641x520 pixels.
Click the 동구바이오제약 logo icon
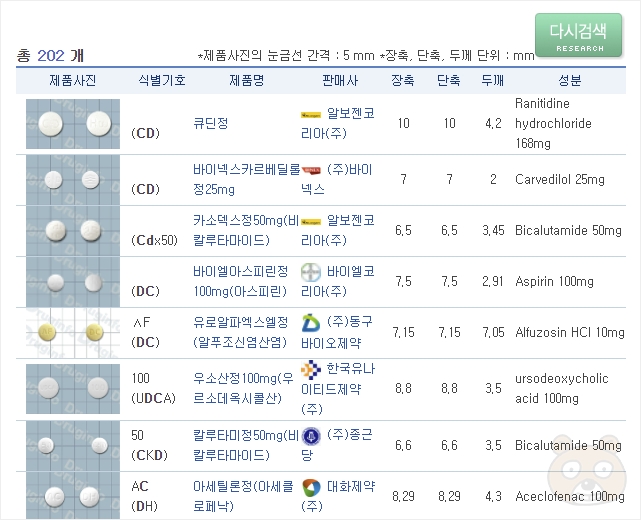tap(311, 323)
